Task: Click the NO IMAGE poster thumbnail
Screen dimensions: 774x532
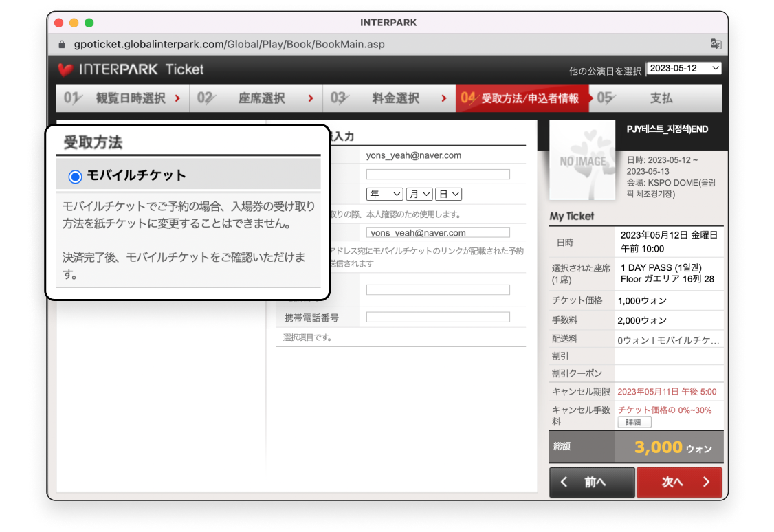Action: (x=582, y=160)
